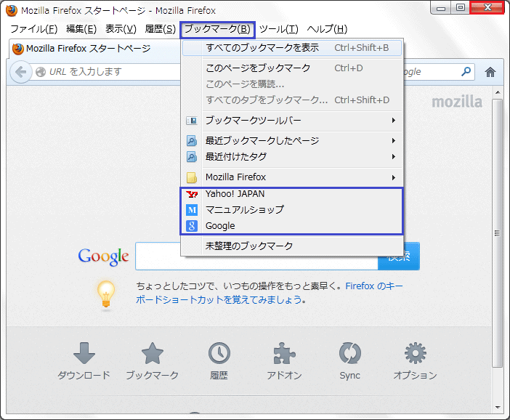The image size is (510, 420).
Task: Open the ヘルプ(H) menu
Action: [x=327, y=29]
